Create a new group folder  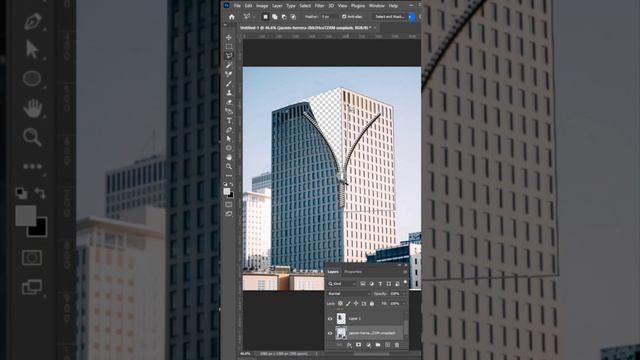pos(378,345)
